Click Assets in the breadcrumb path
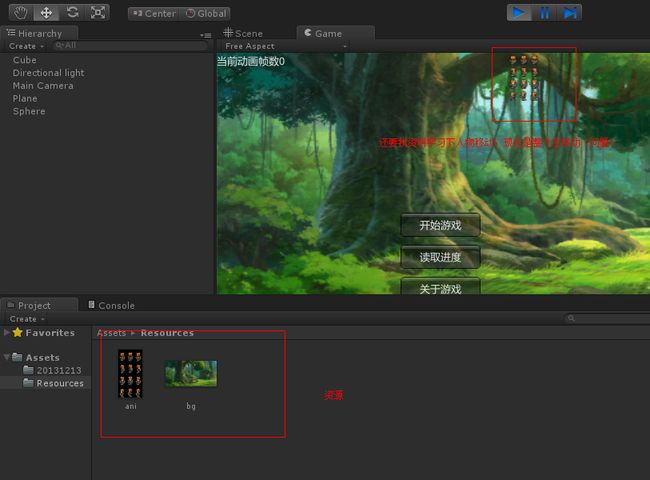Viewport: 650px width, 480px height. tap(112, 333)
